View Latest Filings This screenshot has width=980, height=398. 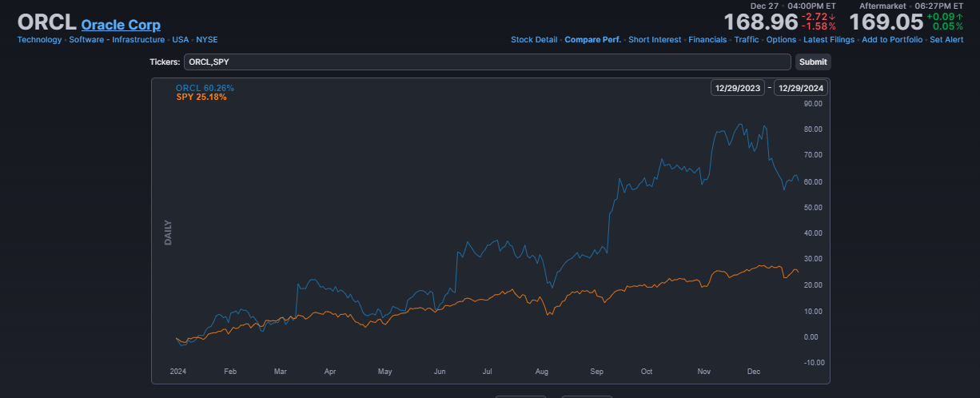click(829, 39)
